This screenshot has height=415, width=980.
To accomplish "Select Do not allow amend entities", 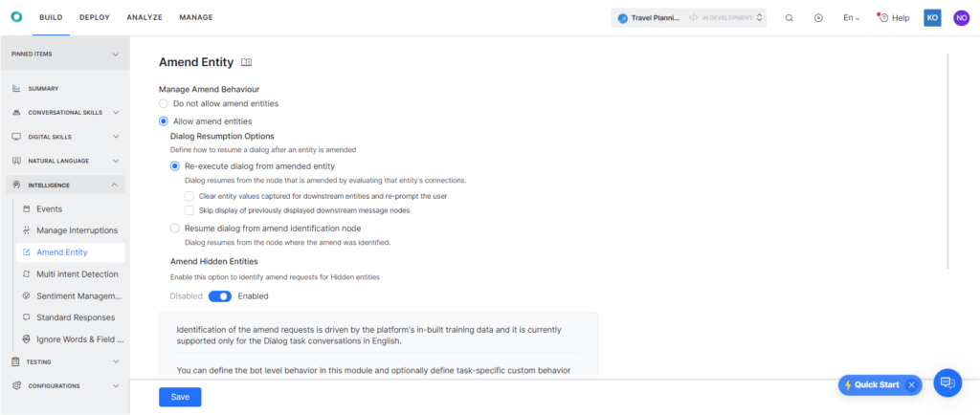I will pyautogui.click(x=164, y=103).
